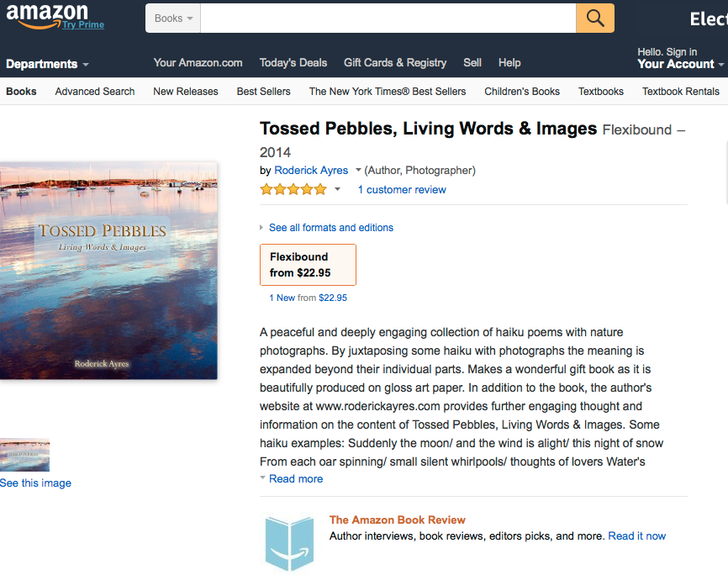The image size is (728, 575).
Task: Go to Gift Cards & Registry
Action: click(395, 63)
